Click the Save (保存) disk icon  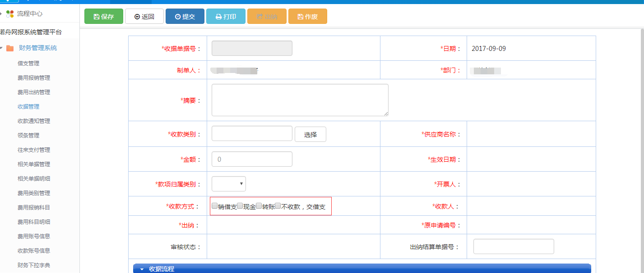point(96,16)
